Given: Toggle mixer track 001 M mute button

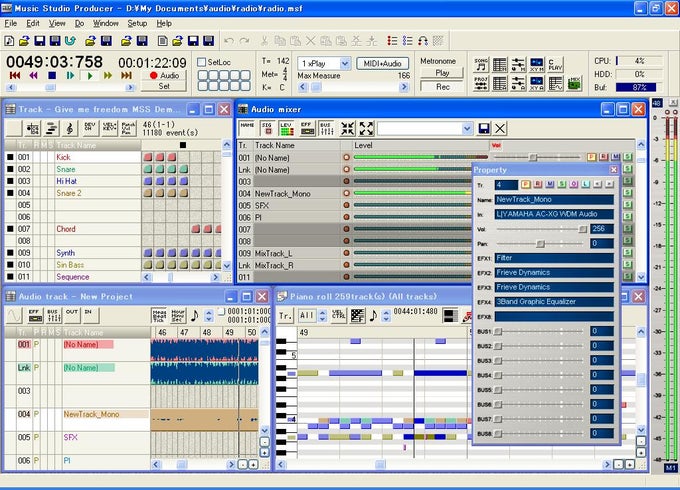Looking at the screenshot, I should tap(616, 157).
